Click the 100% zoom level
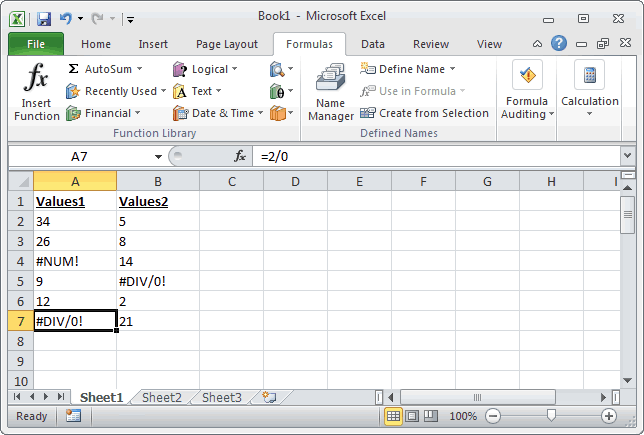This screenshot has height=435, width=644. pyautogui.click(x=463, y=416)
